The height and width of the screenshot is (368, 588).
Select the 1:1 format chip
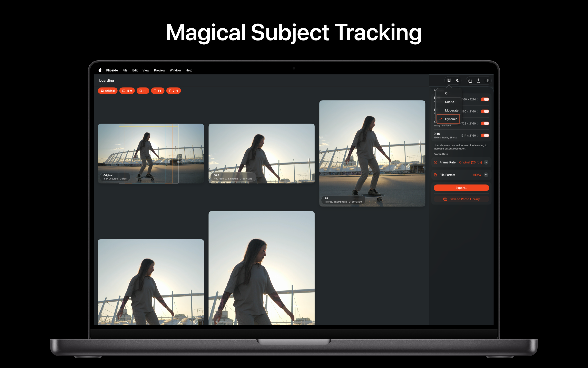click(x=143, y=91)
